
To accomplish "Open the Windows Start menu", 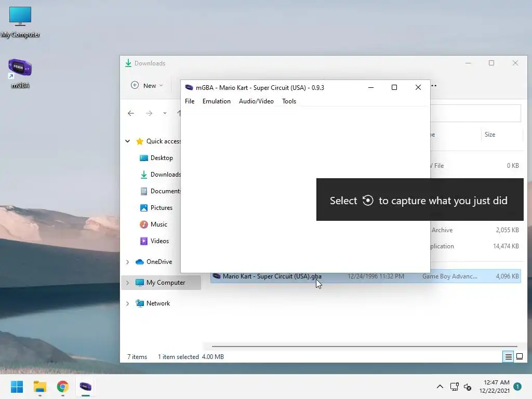I will coord(17,387).
